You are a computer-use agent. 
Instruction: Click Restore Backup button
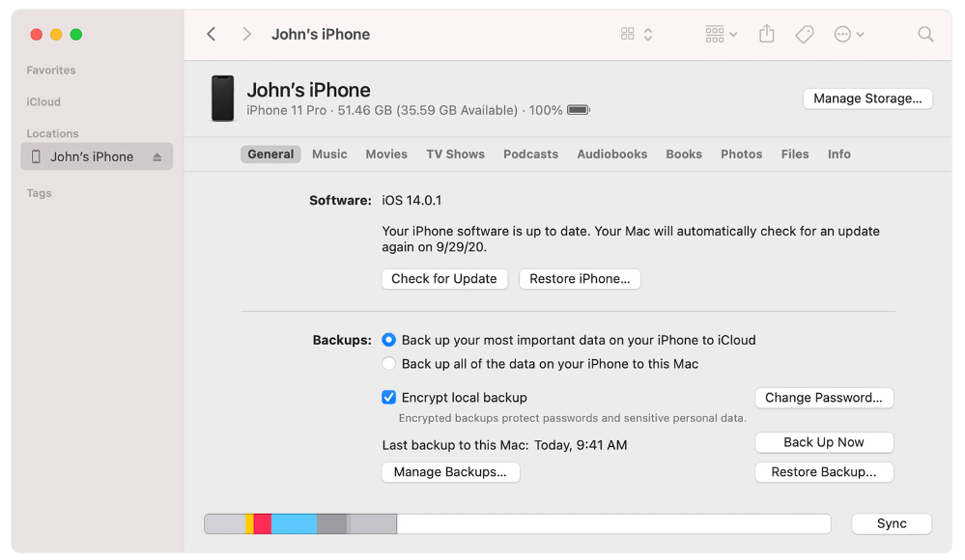click(x=824, y=472)
